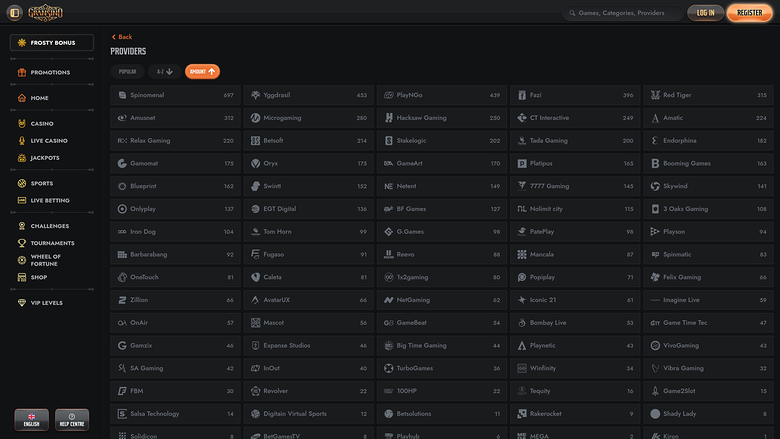The image size is (780, 439).
Task: Toggle A-Z sort order
Action: coord(163,72)
